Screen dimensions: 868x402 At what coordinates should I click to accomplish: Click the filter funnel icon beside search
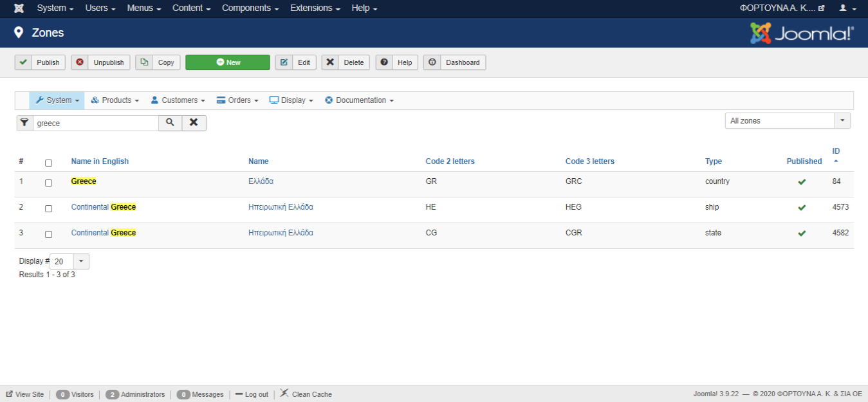[24, 123]
